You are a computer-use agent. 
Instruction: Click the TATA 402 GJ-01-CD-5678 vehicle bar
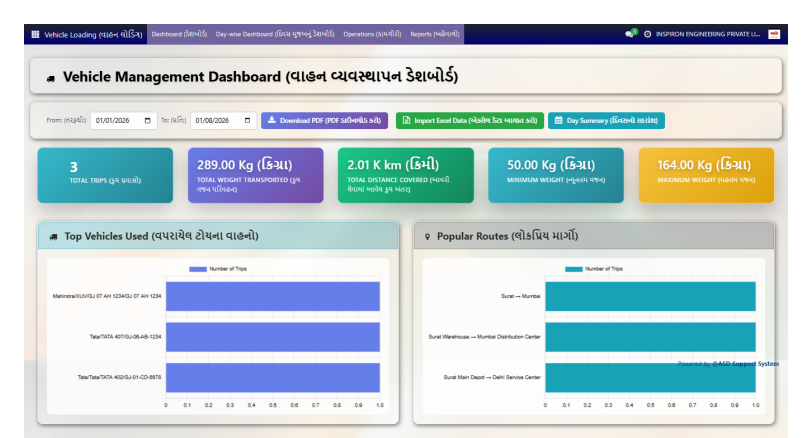coord(273,377)
